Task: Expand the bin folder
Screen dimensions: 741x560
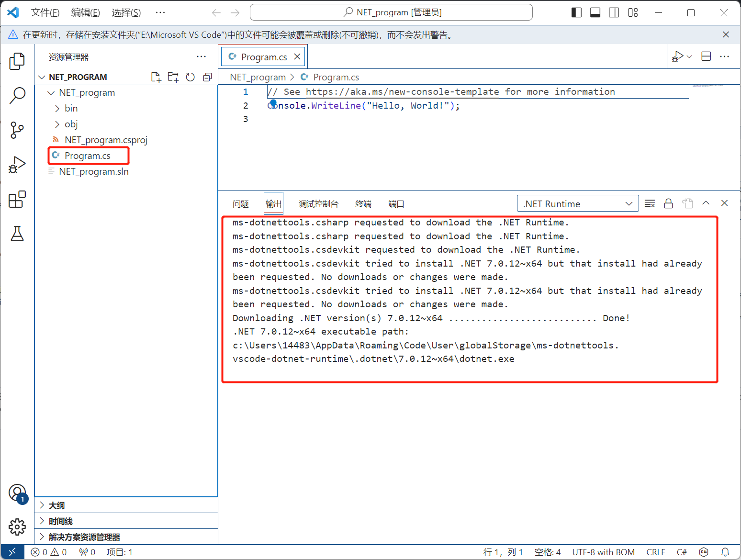Action: [x=71, y=109]
